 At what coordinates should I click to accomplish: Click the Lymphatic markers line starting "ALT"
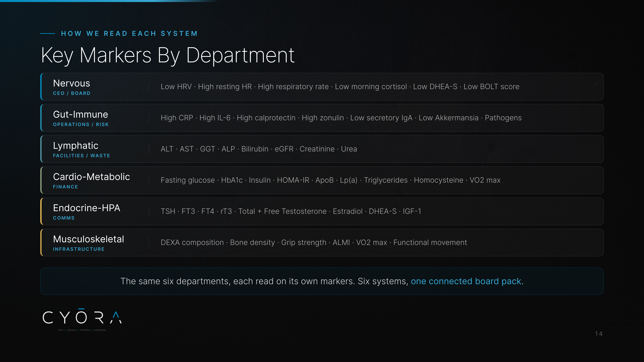[x=259, y=149]
